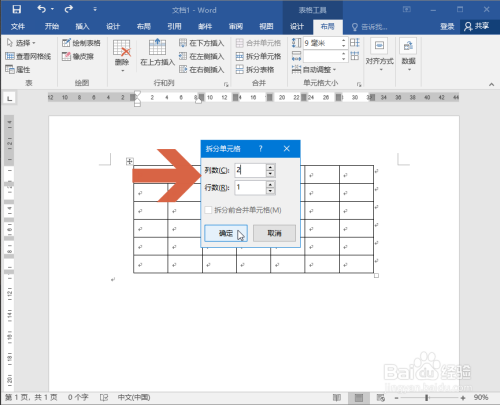Open the 文件 menu
Screen dimensions: 500x405
coord(18,27)
